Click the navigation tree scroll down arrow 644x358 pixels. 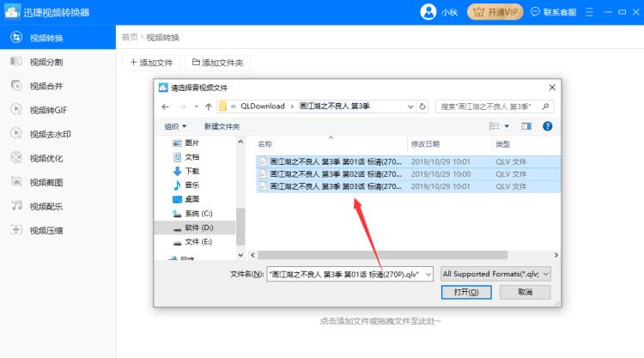[x=240, y=255]
